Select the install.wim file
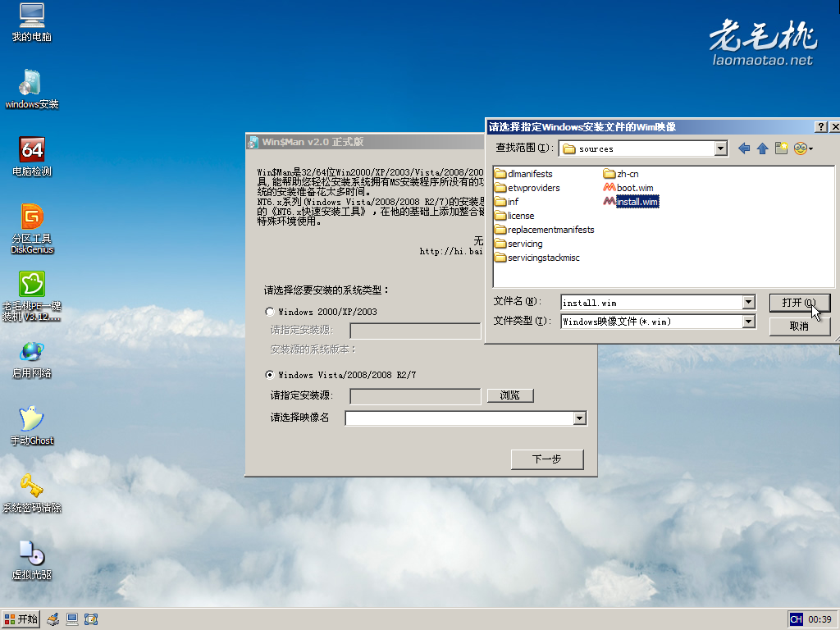This screenshot has height=630, width=840. (631, 202)
